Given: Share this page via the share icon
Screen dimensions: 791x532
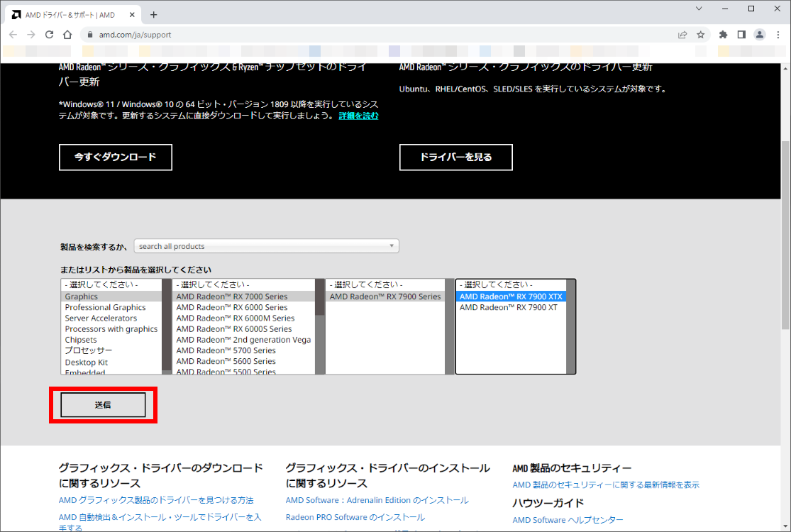Looking at the screenshot, I should pyautogui.click(x=682, y=35).
